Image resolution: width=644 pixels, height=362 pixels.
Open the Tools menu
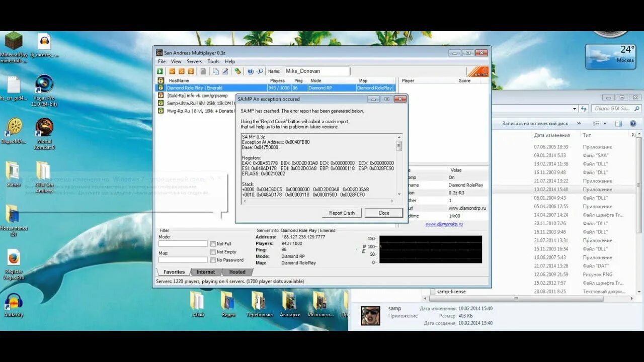click(x=213, y=61)
